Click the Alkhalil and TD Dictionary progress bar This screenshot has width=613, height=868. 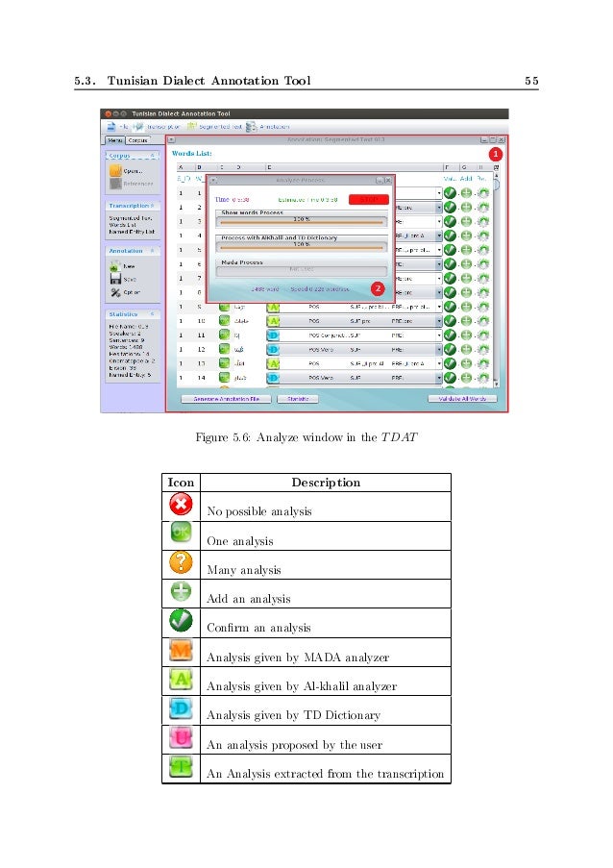[302, 246]
